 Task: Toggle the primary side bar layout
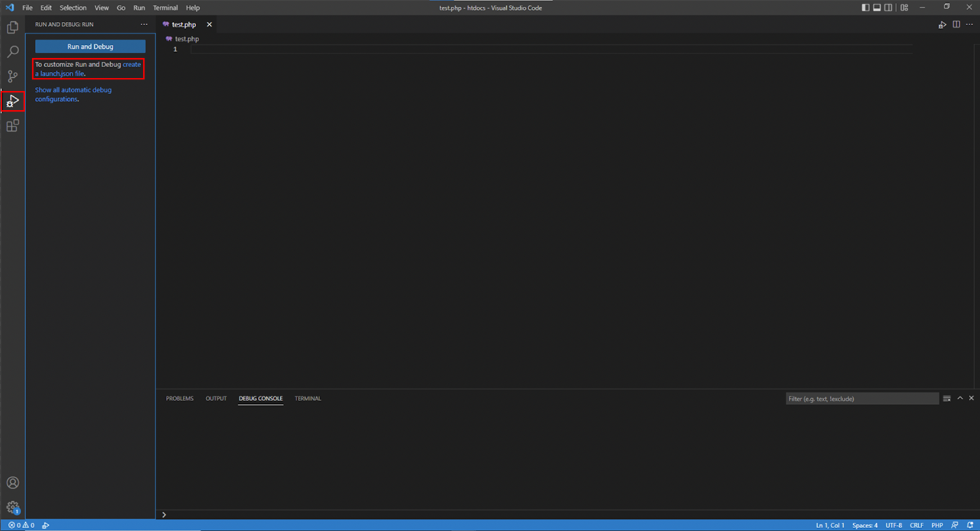(x=866, y=7)
